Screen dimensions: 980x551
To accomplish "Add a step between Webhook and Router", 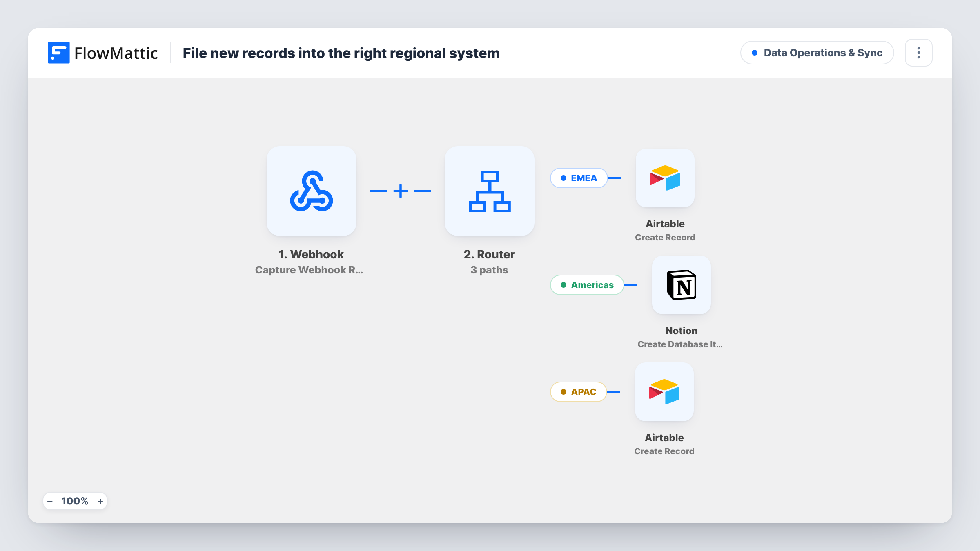I will tap(401, 191).
